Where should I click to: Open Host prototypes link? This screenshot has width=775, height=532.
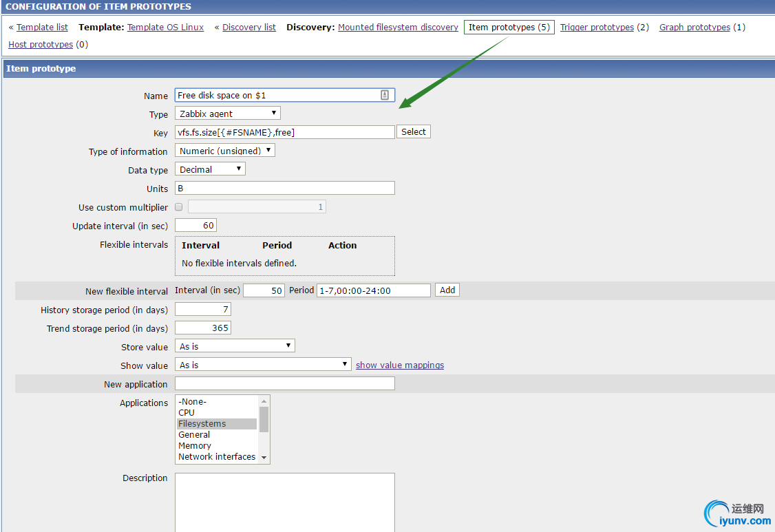click(x=41, y=45)
